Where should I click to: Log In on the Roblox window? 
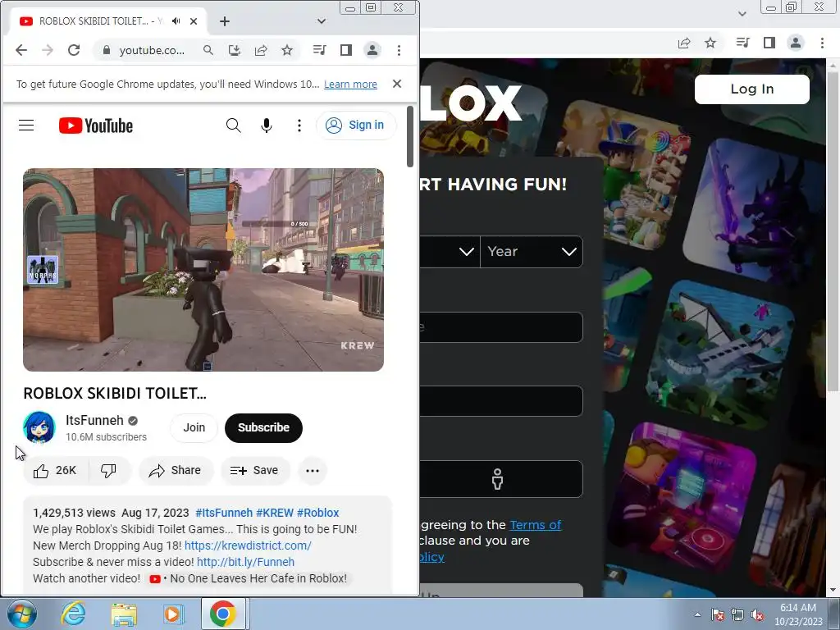pyautogui.click(x=752, y=89)
